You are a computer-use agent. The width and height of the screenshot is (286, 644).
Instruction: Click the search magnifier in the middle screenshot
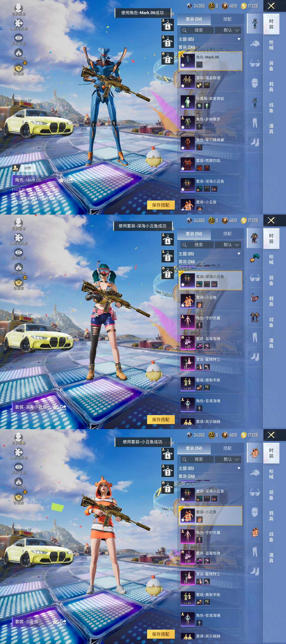pos(184,245)
